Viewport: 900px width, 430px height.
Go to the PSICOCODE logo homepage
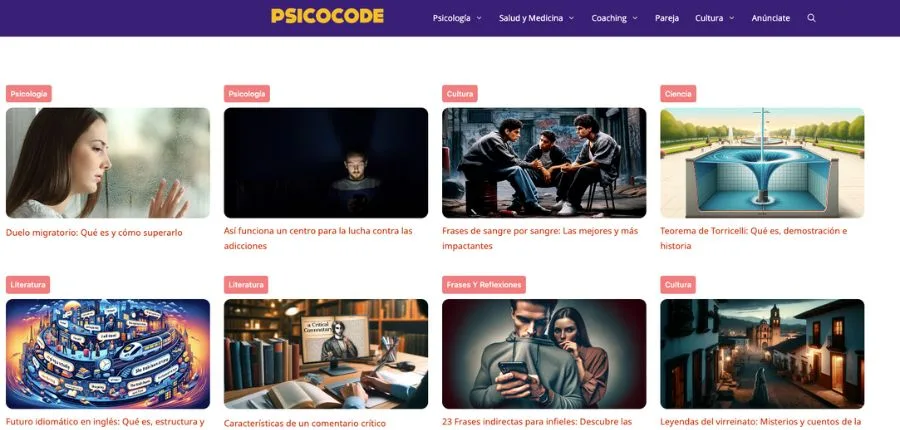327,16
